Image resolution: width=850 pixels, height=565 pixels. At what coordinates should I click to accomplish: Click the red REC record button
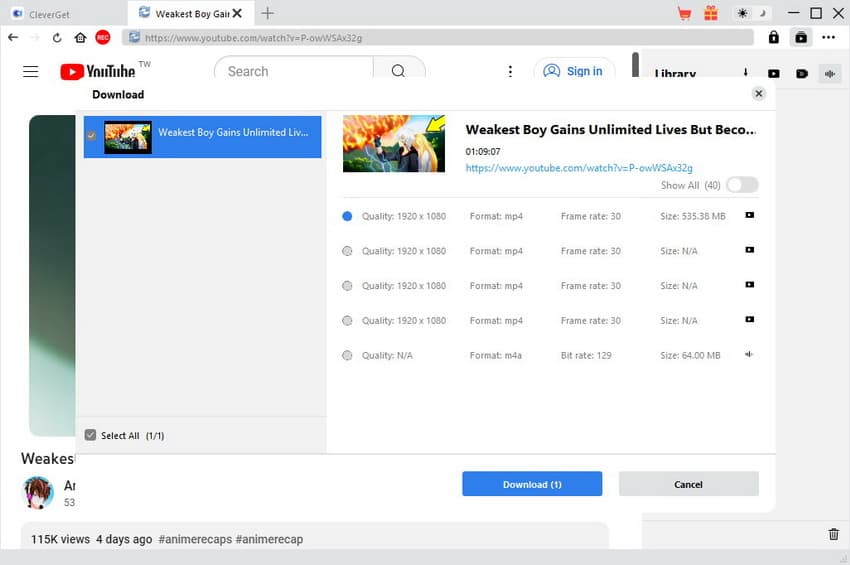tap(102, 37)
